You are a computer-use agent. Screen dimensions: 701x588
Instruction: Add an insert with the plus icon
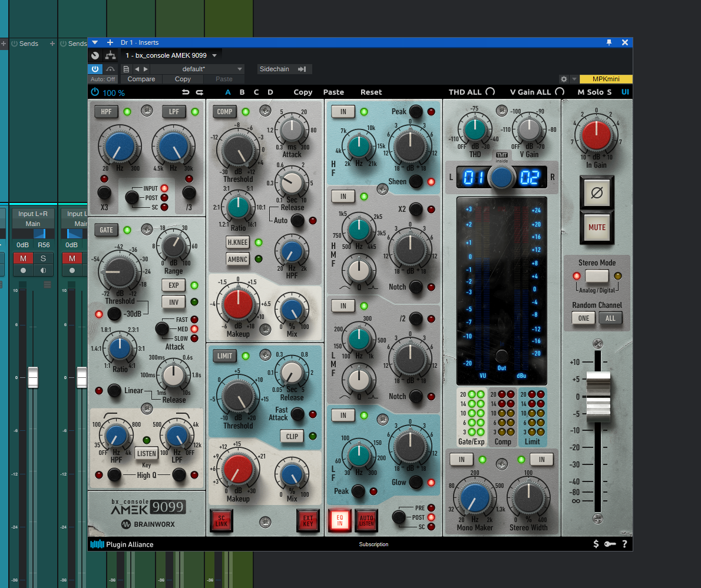point(110,42)
